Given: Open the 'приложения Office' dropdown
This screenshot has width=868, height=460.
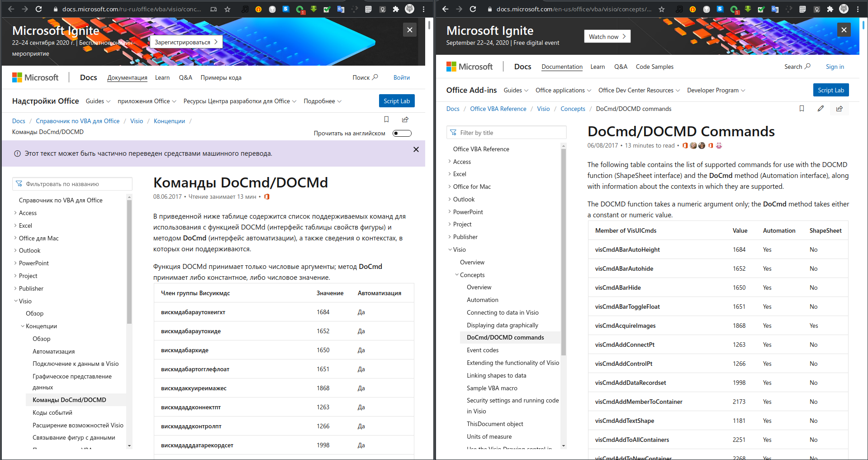Looking at the screenshot, I should [147, 101].
